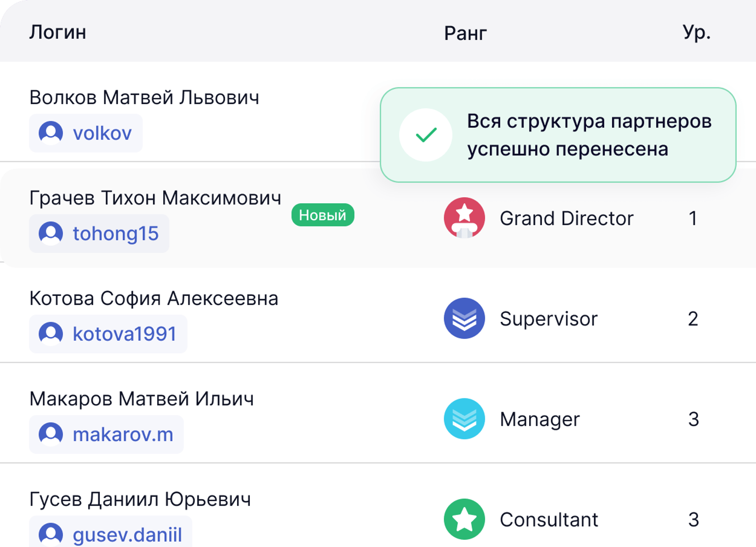
Task: Click the green checkmark in the success notification
Action: (426, 134)
